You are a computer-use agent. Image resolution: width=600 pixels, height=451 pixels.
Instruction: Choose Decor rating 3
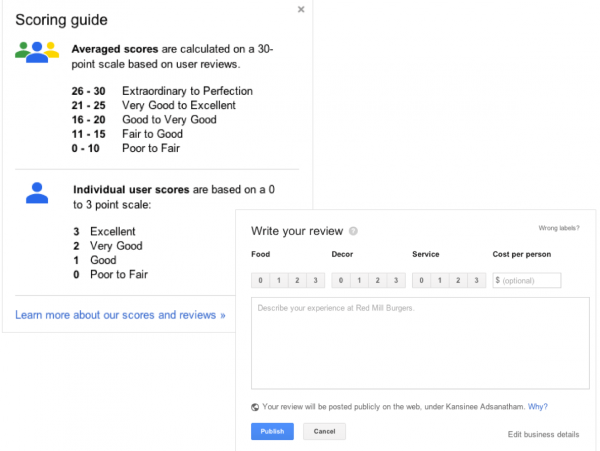tap(396, 280)
